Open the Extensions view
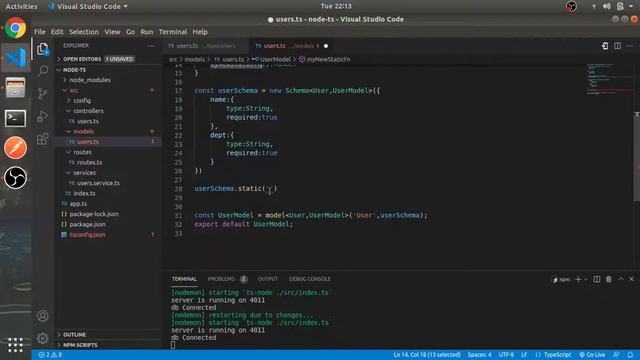Image resolution: width=640 pixels, height=360 pixels. point(42,139)
